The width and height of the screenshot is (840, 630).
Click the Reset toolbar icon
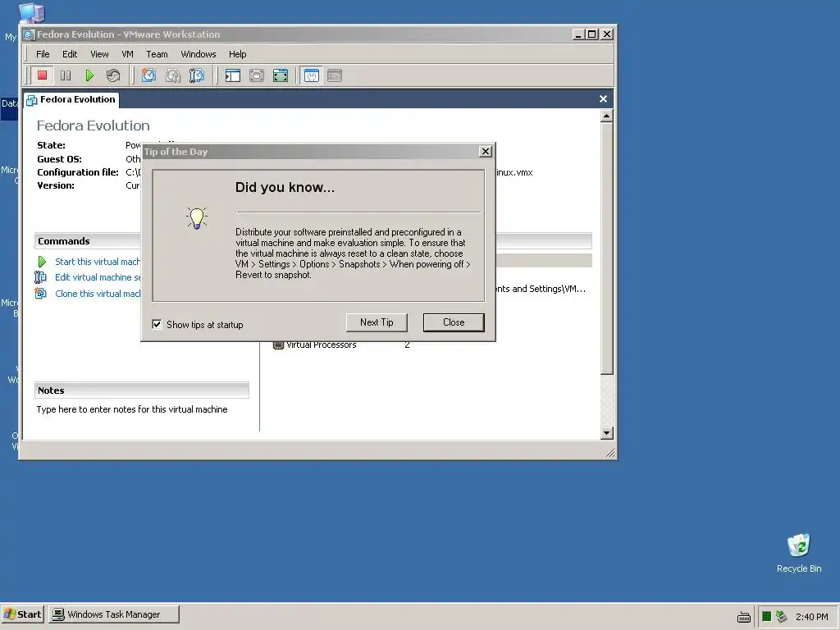click(x=113, y=75)
